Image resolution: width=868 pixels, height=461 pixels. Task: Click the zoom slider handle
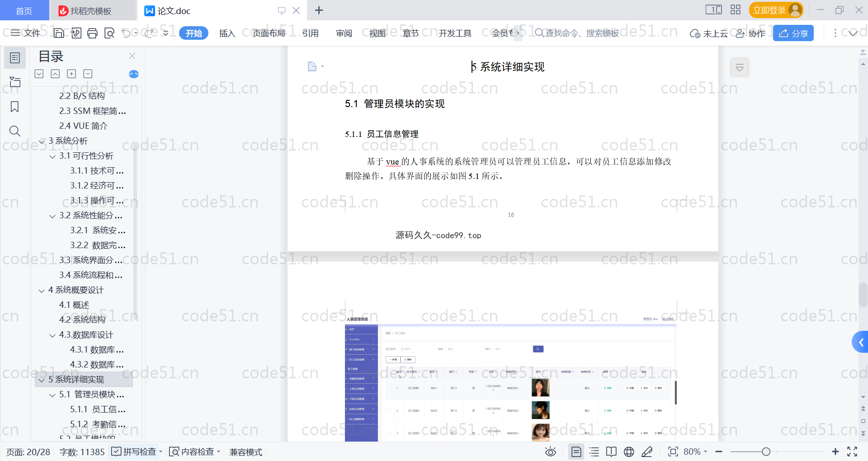tap(766, 452)
